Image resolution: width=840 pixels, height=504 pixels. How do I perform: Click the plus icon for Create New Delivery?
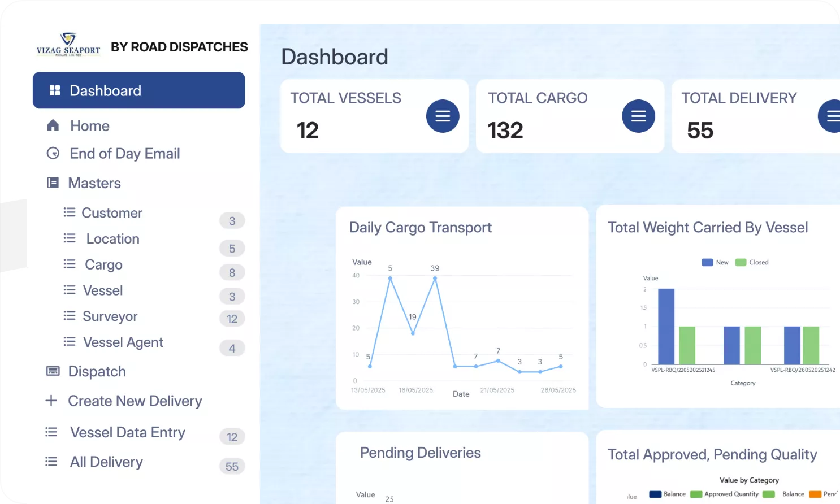[51, 401]
